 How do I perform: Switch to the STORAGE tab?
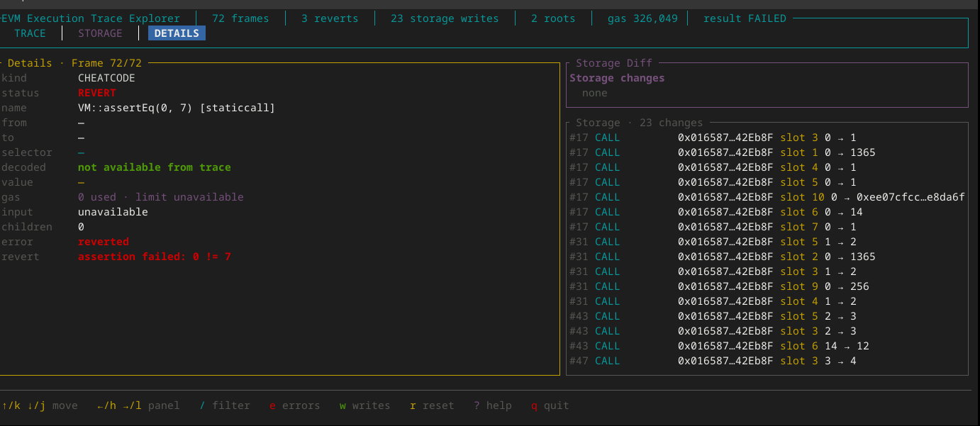tap(100, 33)
